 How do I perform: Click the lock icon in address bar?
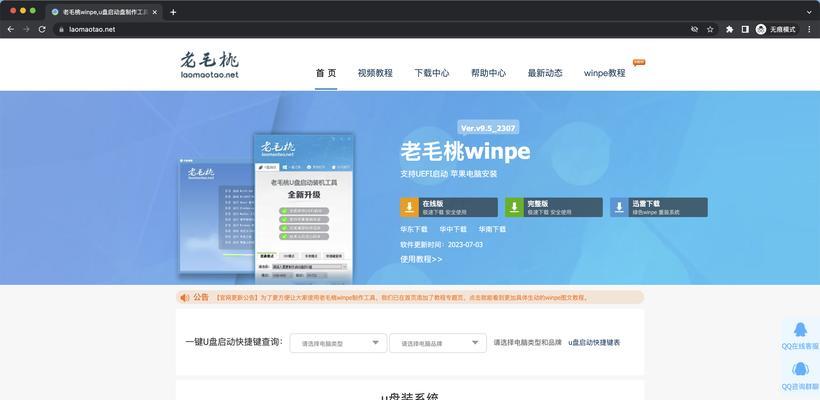61,30
